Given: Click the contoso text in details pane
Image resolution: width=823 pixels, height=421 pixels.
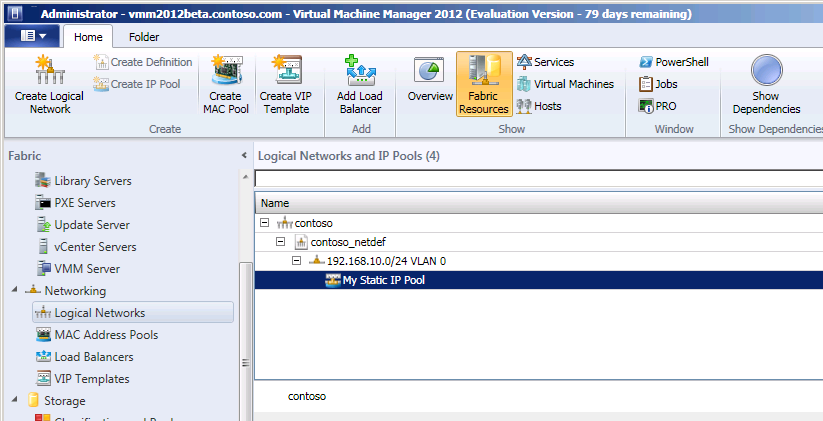Looking at the screenshot, I should [x=307, y=396].
